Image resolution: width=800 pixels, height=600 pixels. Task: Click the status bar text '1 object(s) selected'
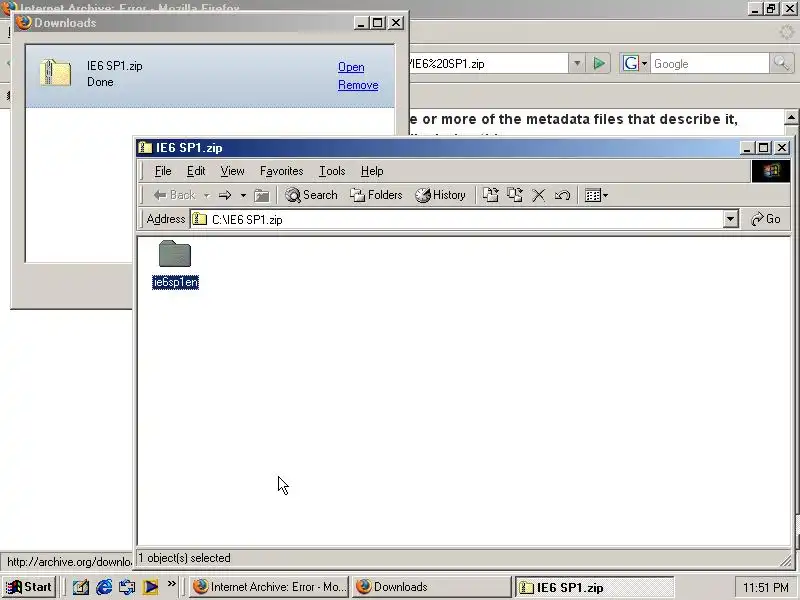185,558
